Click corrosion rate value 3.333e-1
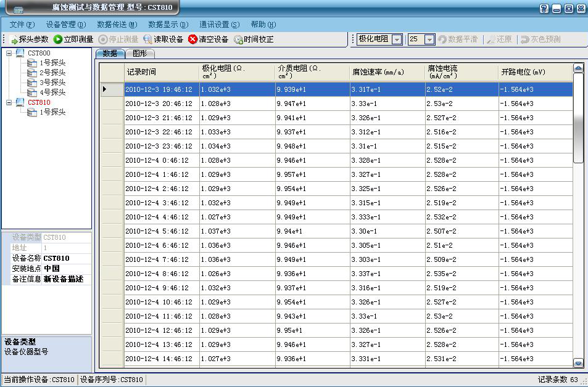 tap(387, 218)
